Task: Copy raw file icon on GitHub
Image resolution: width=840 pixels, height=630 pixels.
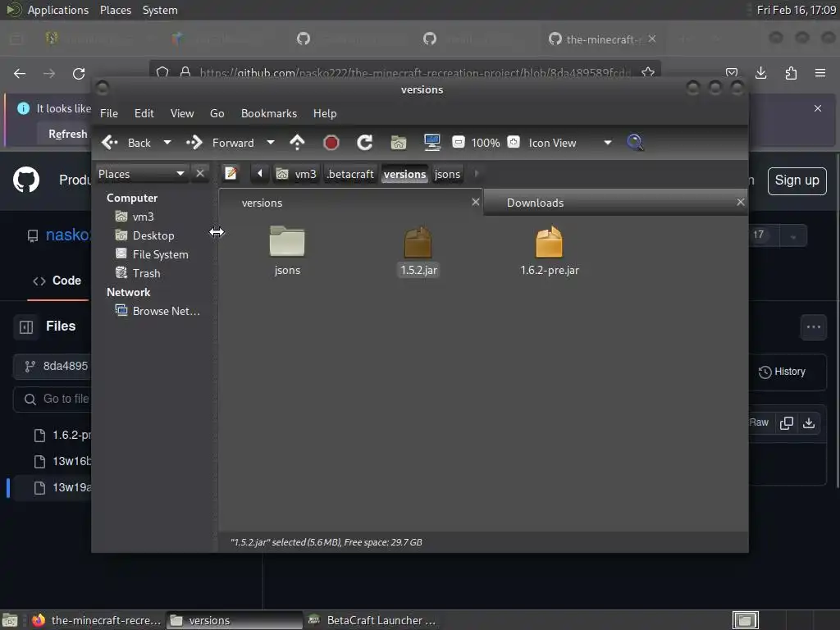Action: 787,422
